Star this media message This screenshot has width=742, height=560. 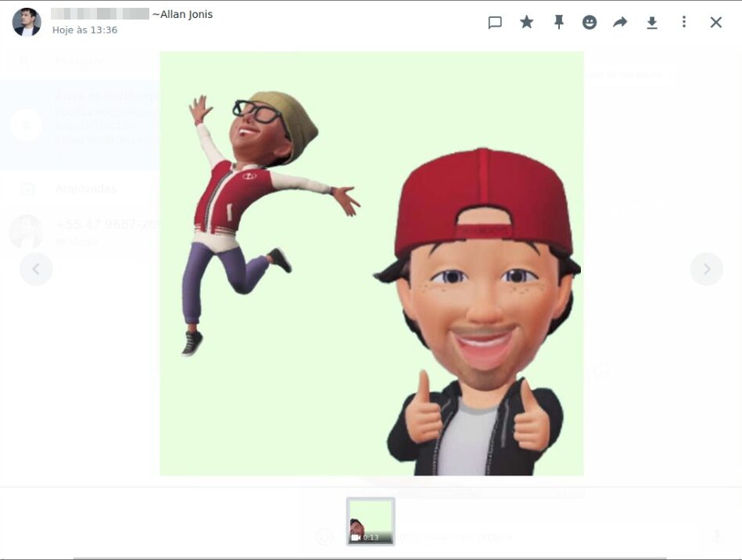pyautogui.click(x=527, y=22)
